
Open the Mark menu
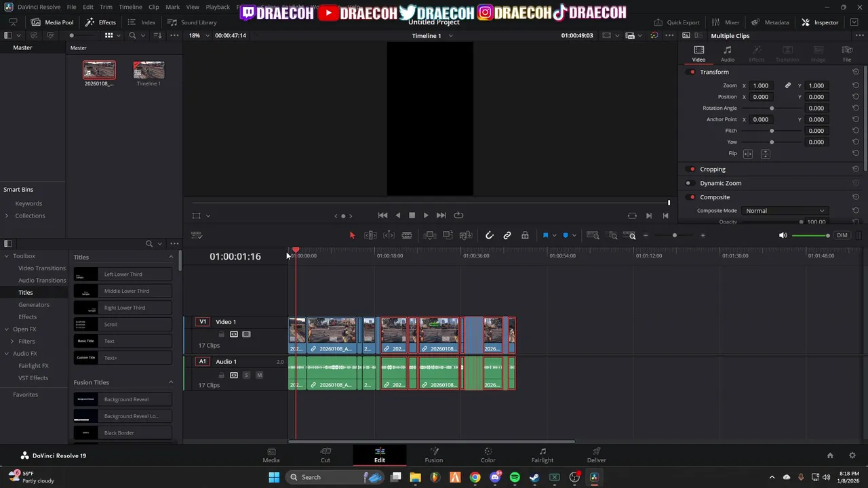(172, 7)
